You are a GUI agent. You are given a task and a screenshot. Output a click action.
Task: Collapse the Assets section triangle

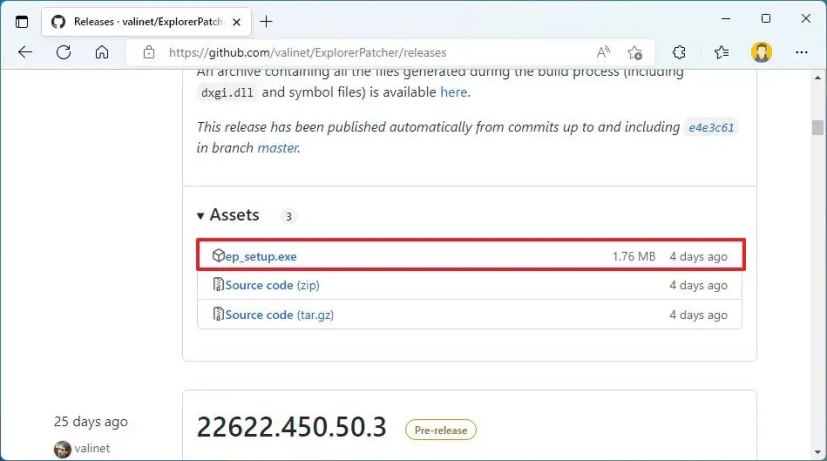pyautogui.click(x=200, y=216)
